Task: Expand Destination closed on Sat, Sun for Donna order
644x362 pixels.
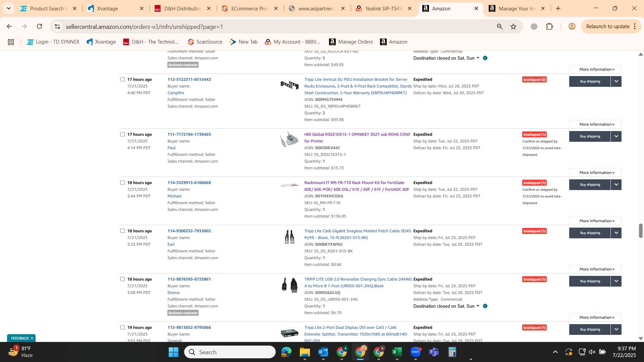Action: click(446, 306)
